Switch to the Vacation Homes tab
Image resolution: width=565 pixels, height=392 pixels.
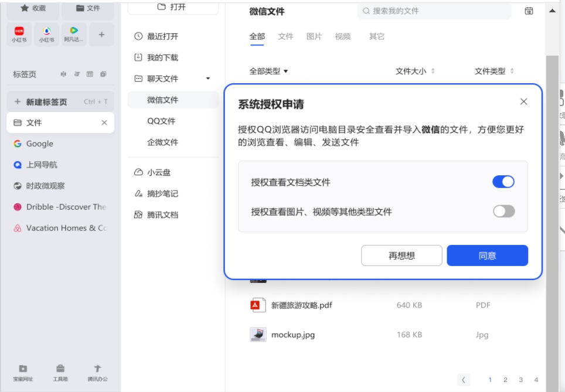(60, 228)
